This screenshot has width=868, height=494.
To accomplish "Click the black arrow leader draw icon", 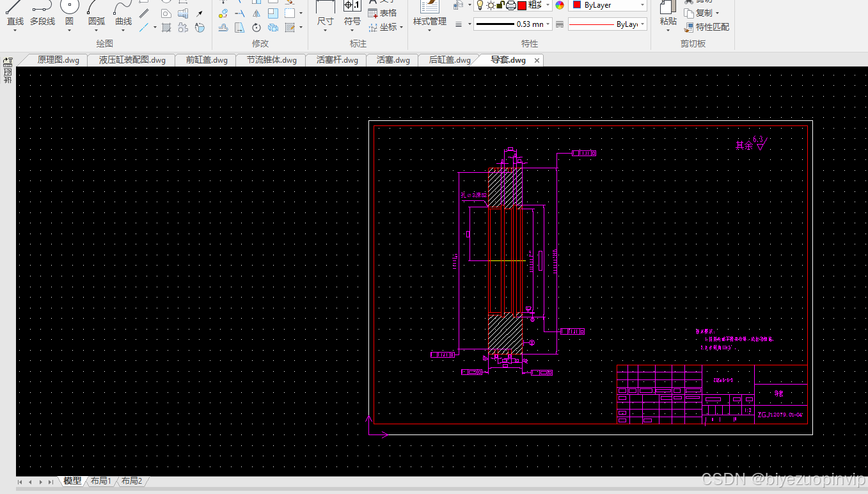I will (x=200, y=13).
